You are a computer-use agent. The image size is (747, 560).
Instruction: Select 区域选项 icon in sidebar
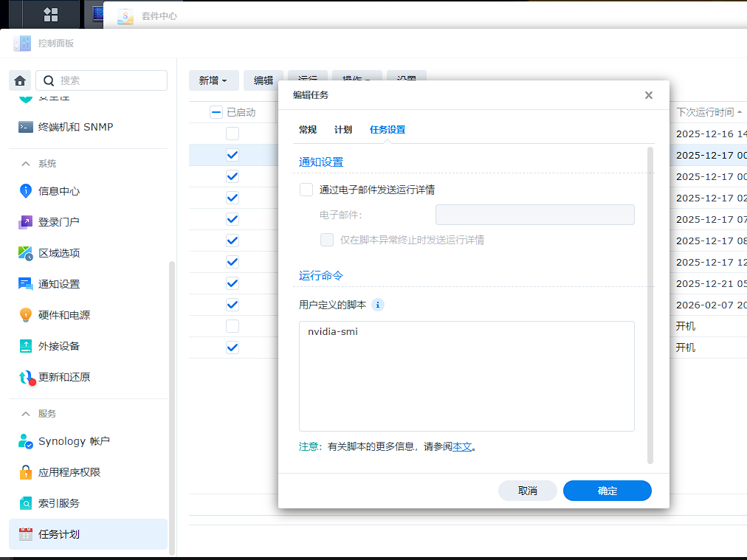point(26,253)
